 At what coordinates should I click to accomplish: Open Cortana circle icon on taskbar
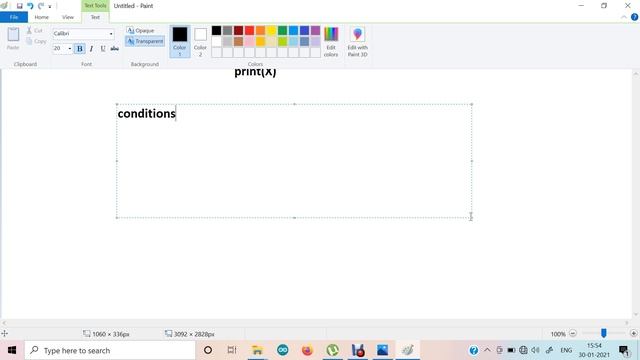coord(208,350)
